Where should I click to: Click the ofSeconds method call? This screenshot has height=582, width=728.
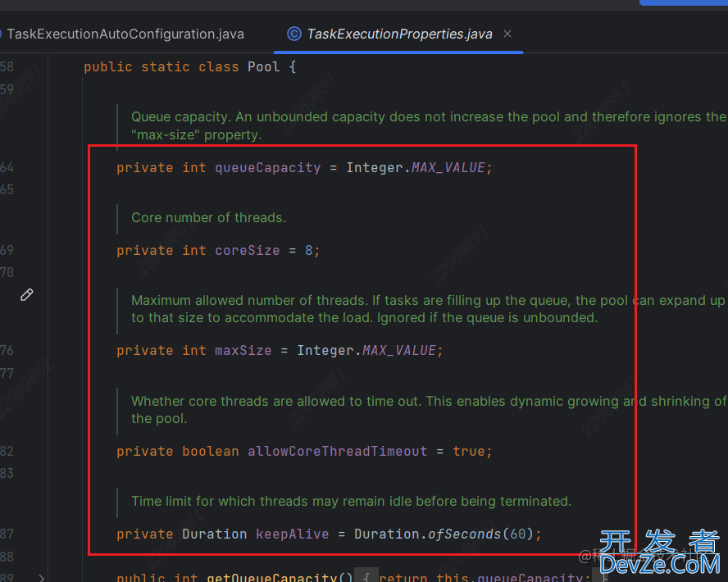[464, 534]
